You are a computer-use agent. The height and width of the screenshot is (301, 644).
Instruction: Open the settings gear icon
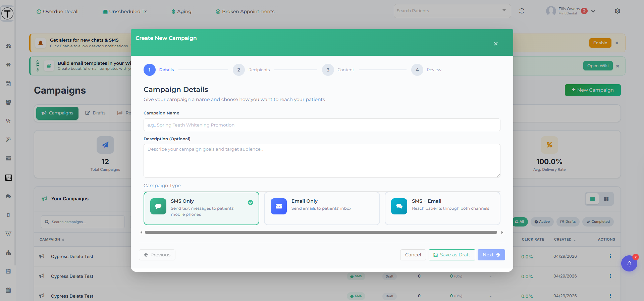pyautogui.click(x=618, y=11)
